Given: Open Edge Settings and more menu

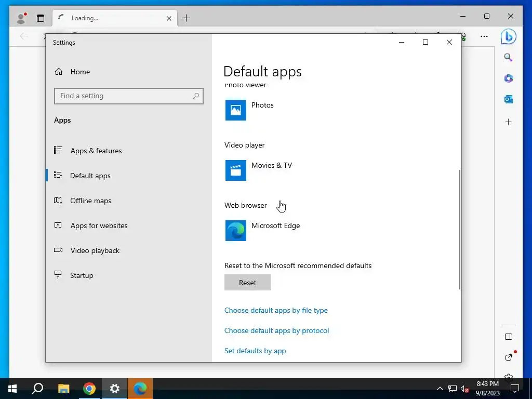Looking at the screenshot, I should (484, 36).
